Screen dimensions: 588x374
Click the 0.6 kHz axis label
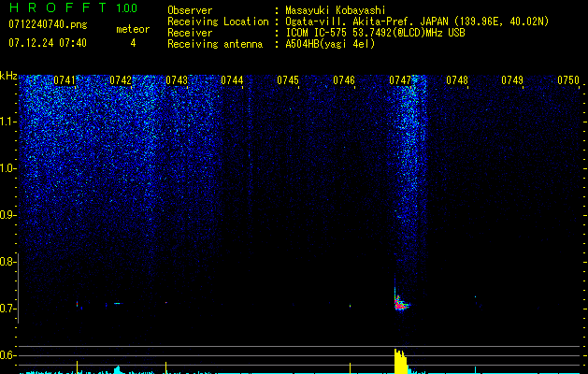8,355
